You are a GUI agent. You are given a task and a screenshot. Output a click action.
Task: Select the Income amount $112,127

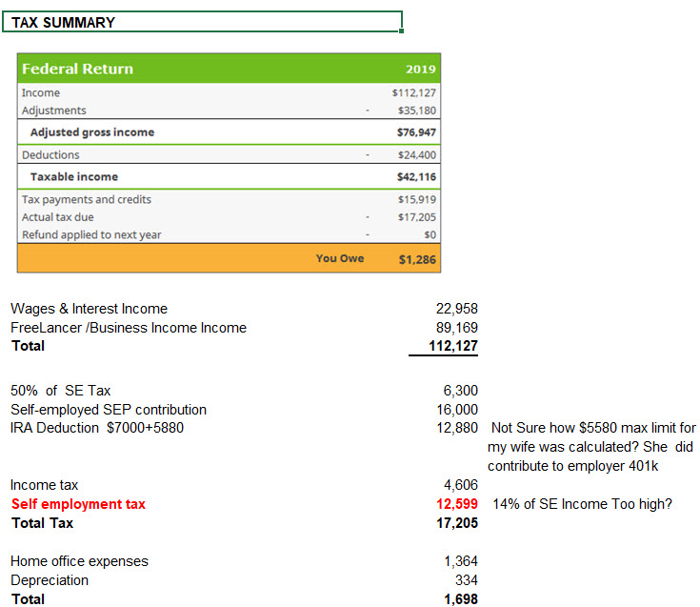[x=414, y=92]
